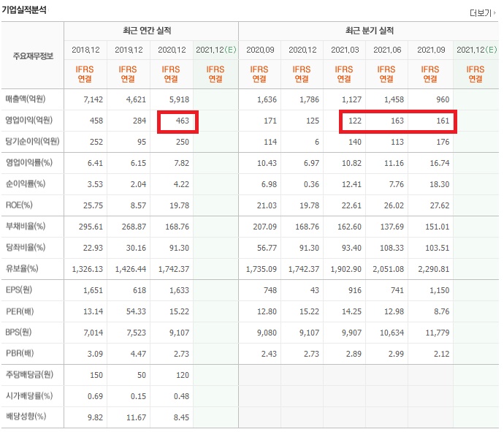Click the 기업실적분석 section title

coord(24,10)
